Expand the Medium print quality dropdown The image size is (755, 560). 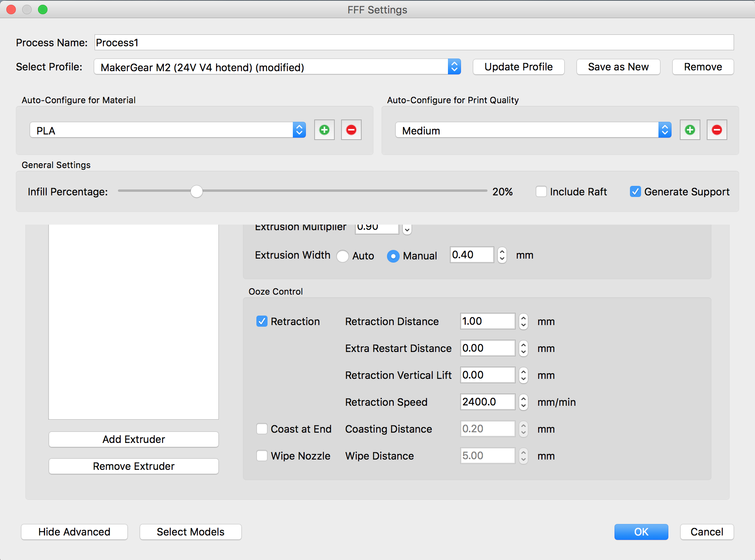(533, 130)
